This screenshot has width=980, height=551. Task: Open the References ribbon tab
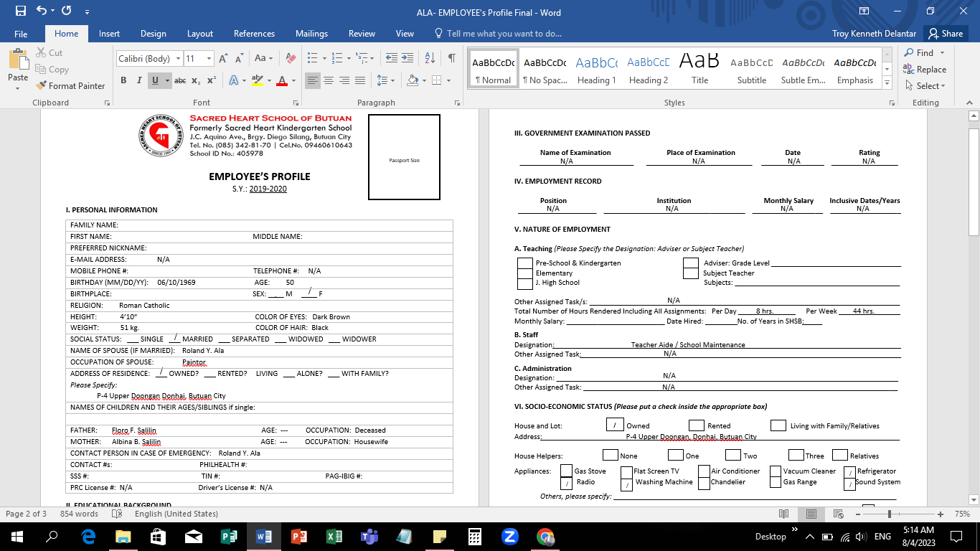point(254,34)
